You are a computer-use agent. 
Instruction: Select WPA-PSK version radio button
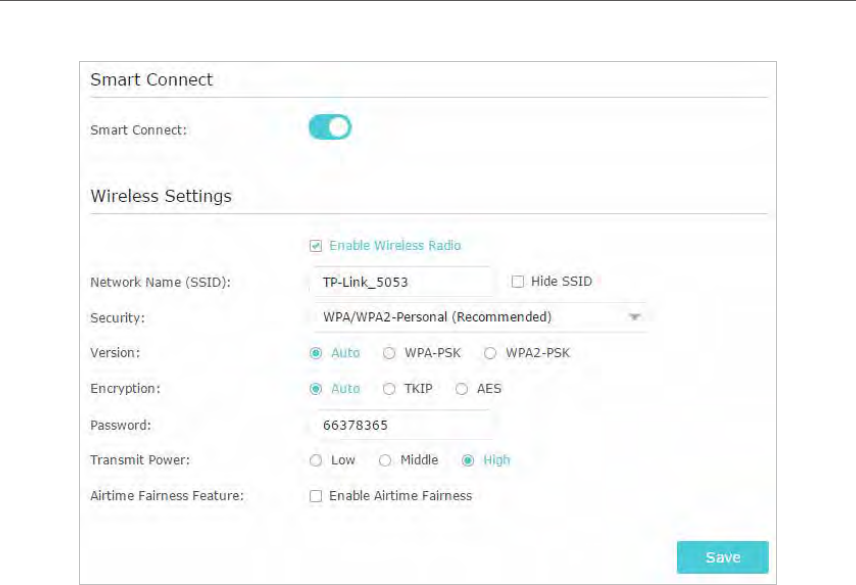click(389, 353)
